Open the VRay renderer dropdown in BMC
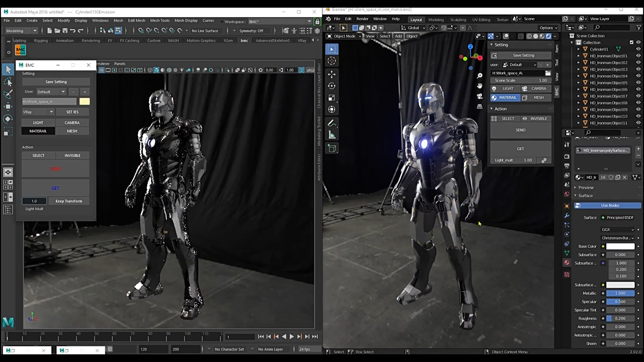The height and width of the screenshot is (362, 644). (x=38, y=112)
